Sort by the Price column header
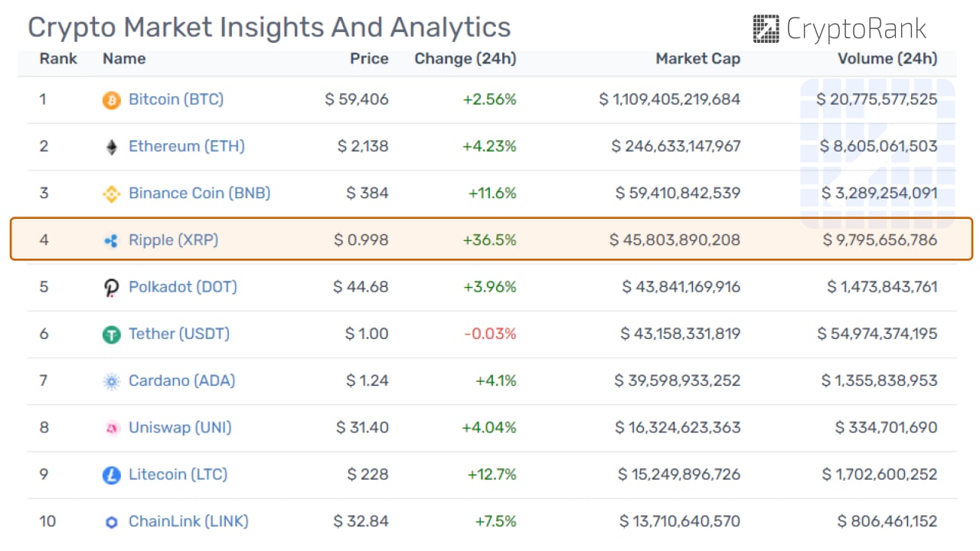 (369, 59)
